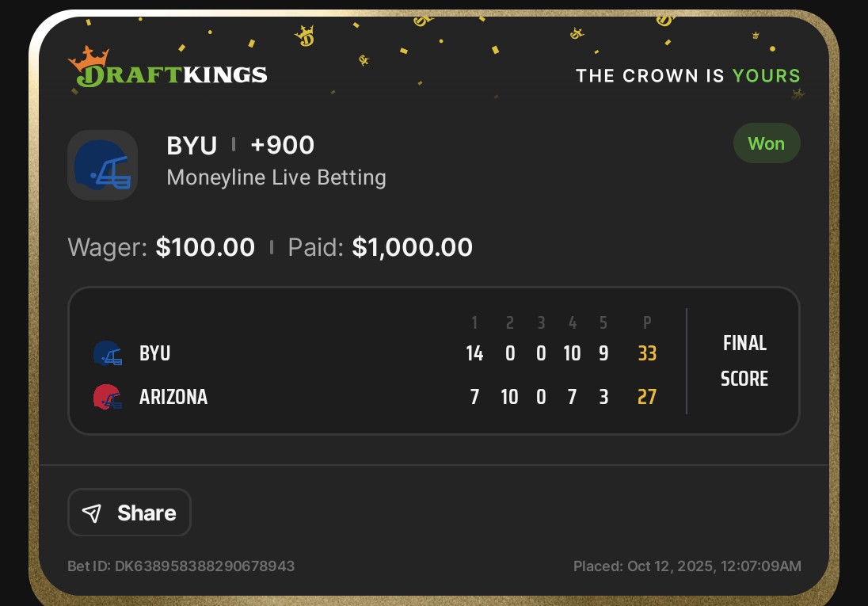Click the P column header

pyautogui.click(x=647, y=323)
